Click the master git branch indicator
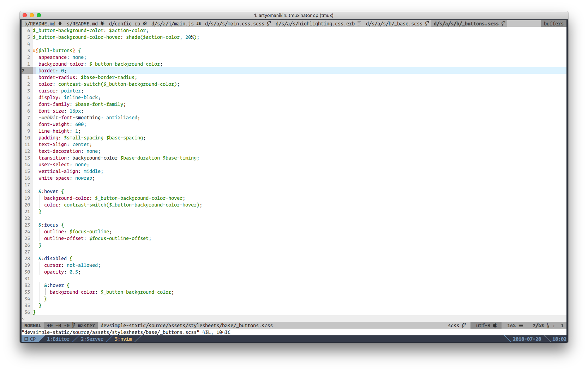588x371 pixels. (x=84, y=325)
